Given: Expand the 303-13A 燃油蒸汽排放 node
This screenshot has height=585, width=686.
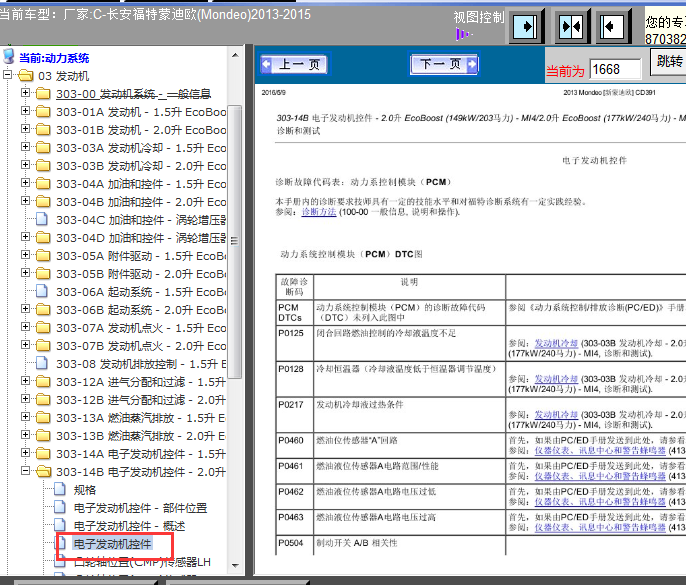Looking at the screenshot, I should coord(25,416).
